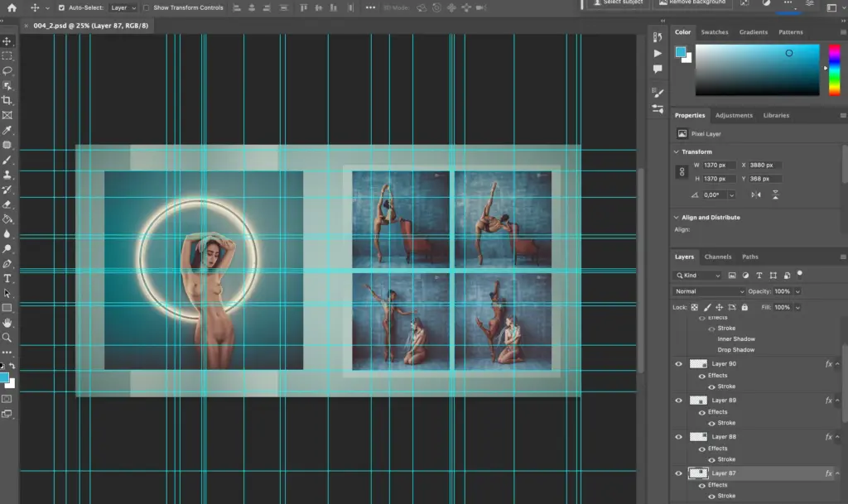Select the Path Selection tool

point(7,293)
